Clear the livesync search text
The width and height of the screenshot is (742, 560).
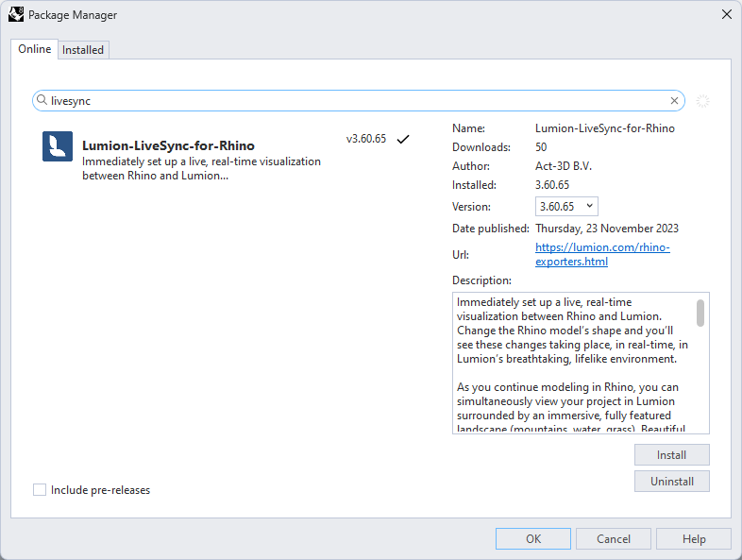[x=674, y=100]
